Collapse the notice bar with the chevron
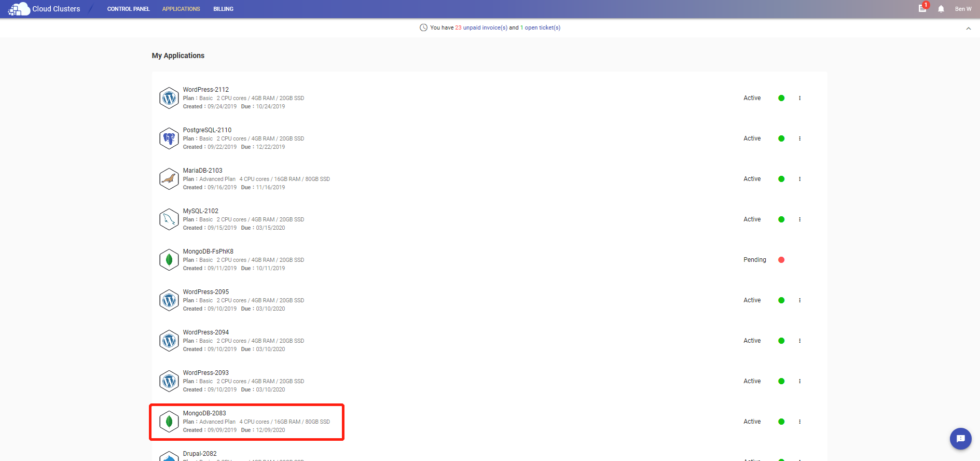 coord(969,29)
